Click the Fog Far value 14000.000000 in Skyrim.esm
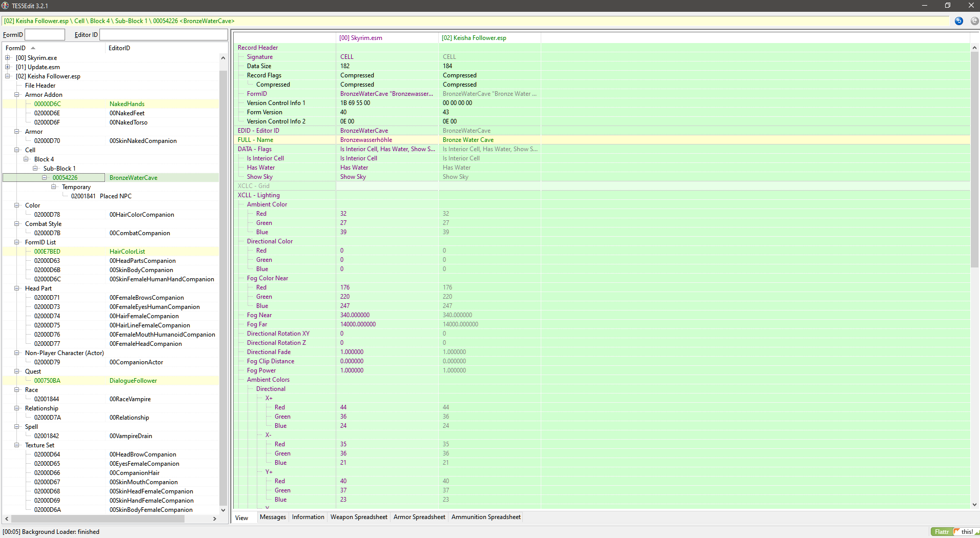 (x=358, y=324)
